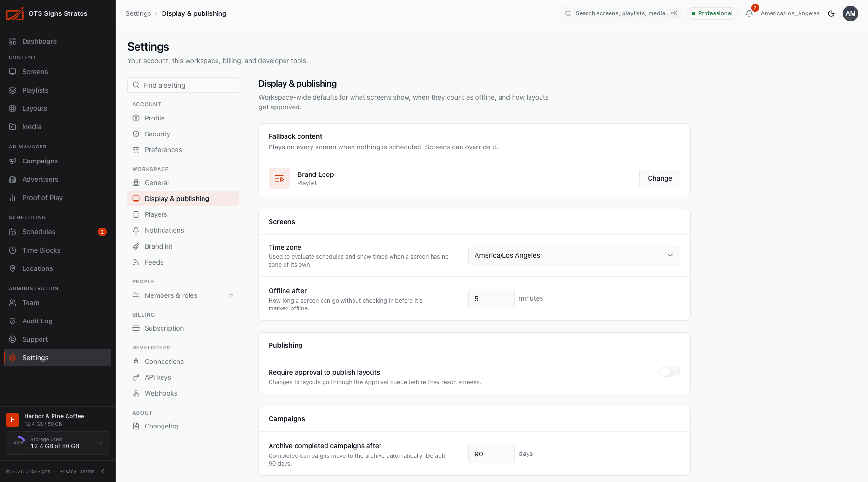Click the archive campaigns days field
This screenshot has height=482, width=868.
coord(491,454)
